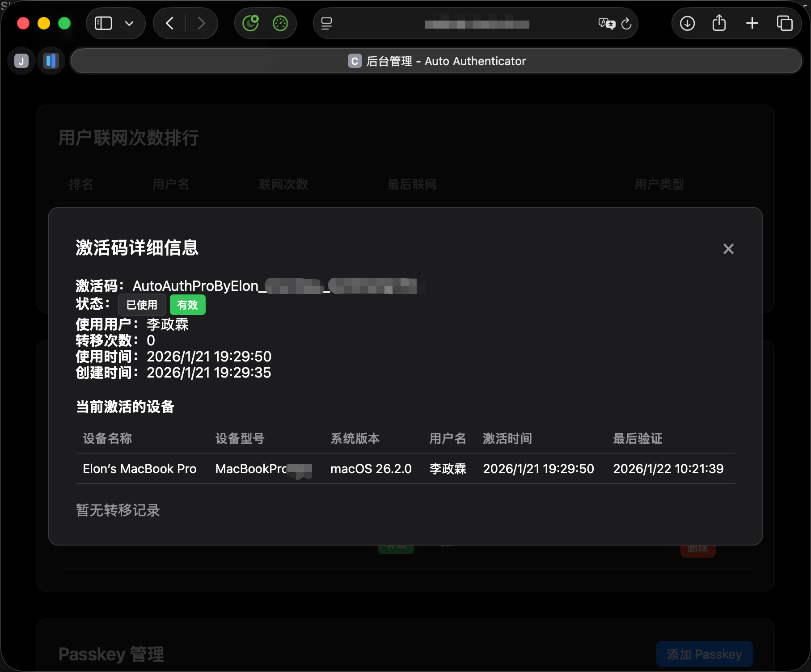Open the green dotted circle extension
Viewport: 811px width, 672px height.
280,23
